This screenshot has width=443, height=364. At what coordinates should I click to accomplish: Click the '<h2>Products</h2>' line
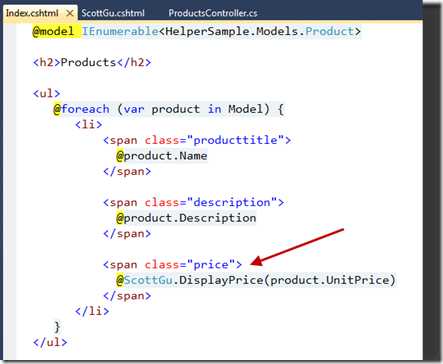coord(92,62)
